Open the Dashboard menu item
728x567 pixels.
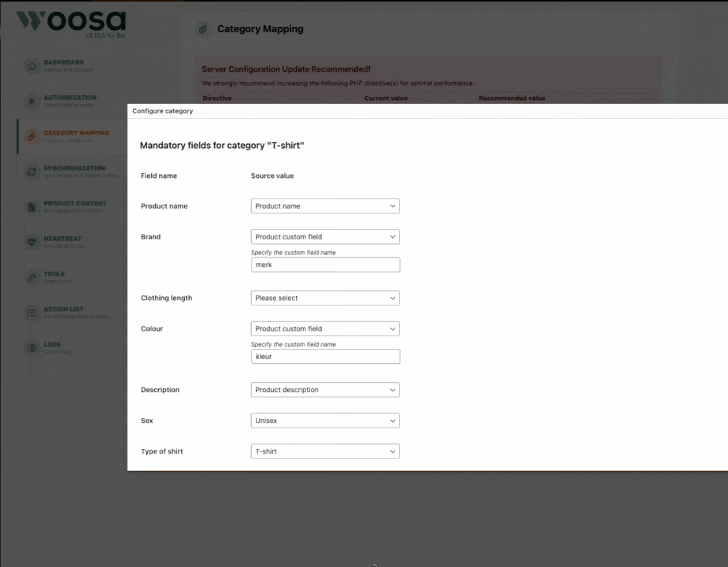coord(64,62)
